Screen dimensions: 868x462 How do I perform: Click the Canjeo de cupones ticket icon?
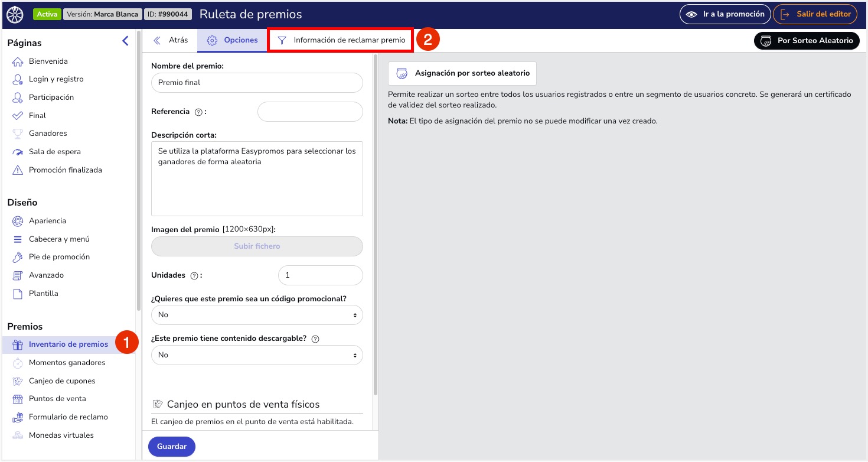18,381
